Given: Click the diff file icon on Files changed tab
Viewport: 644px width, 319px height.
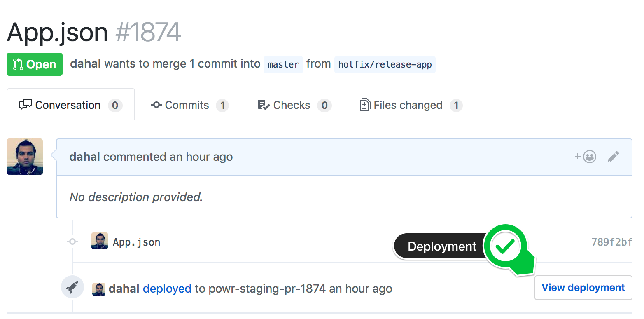Looking at the screenshot, I should [364, 105].
